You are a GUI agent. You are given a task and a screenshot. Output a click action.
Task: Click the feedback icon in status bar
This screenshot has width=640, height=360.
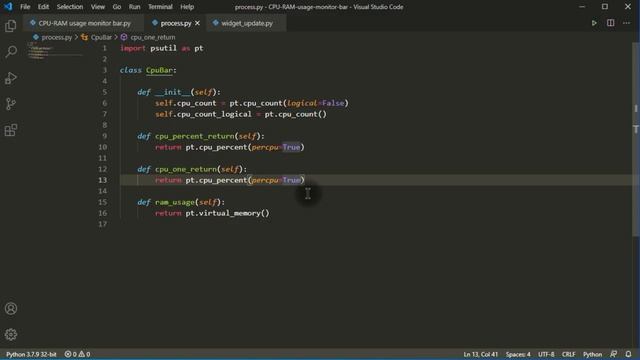click(613, 354)
